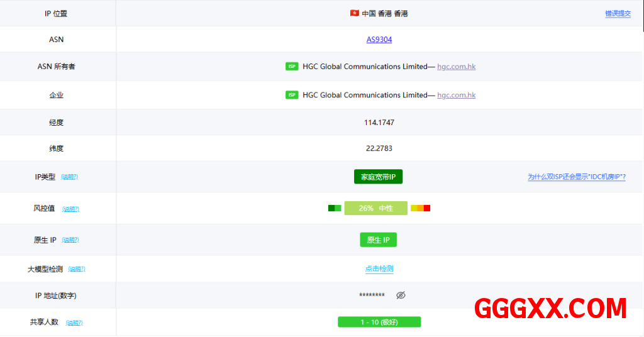The height and width of the screenshot is (337, 644).
Task: Reveal the hidden IP address with eye icon
Action: 401,295
